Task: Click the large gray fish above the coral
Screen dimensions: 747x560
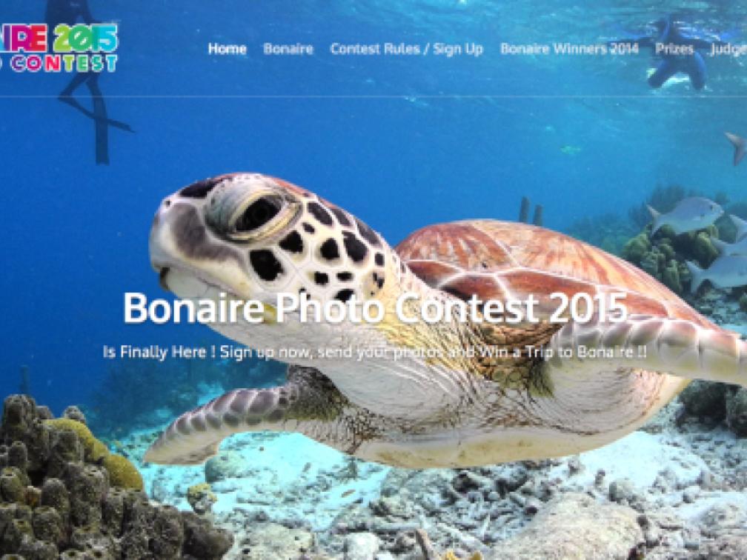Action: click(x=686, y=214)
